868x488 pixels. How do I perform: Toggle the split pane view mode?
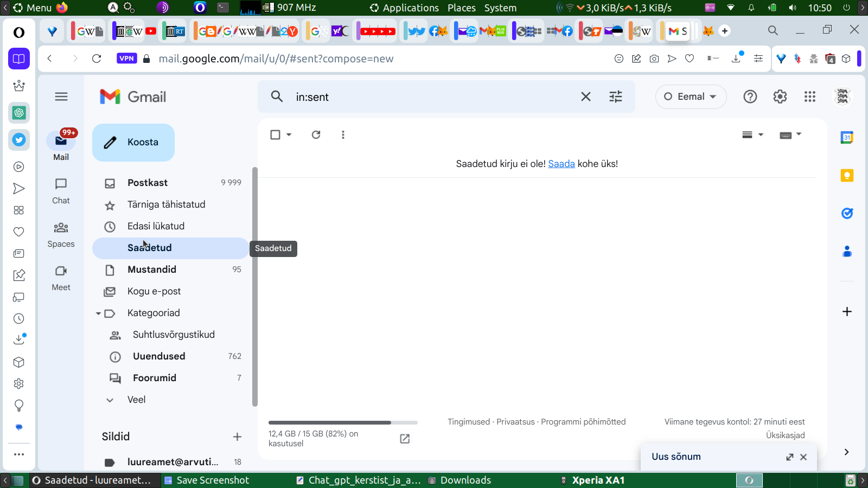pos(747,134)
